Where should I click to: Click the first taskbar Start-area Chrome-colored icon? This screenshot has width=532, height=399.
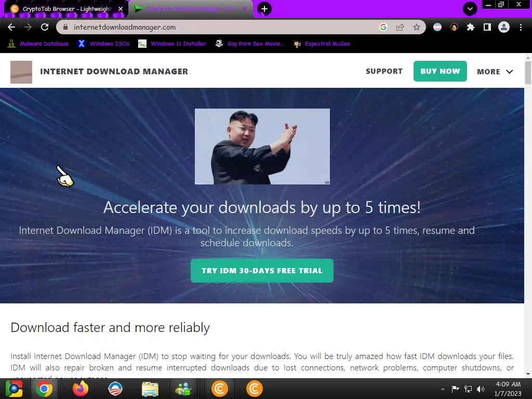pos(14,389)
